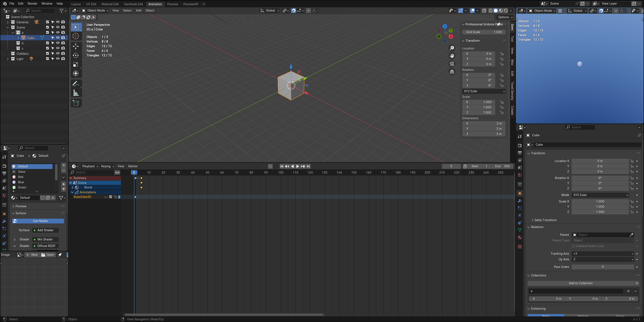Screen dimensions: 644x322
Task: Expand the Cube object tree row
Action: tap(18, 38)
